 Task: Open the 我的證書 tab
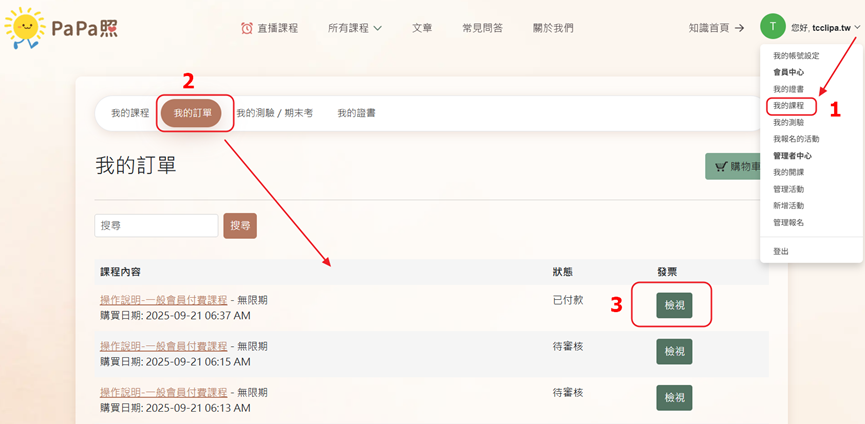[x=356, y=113]
